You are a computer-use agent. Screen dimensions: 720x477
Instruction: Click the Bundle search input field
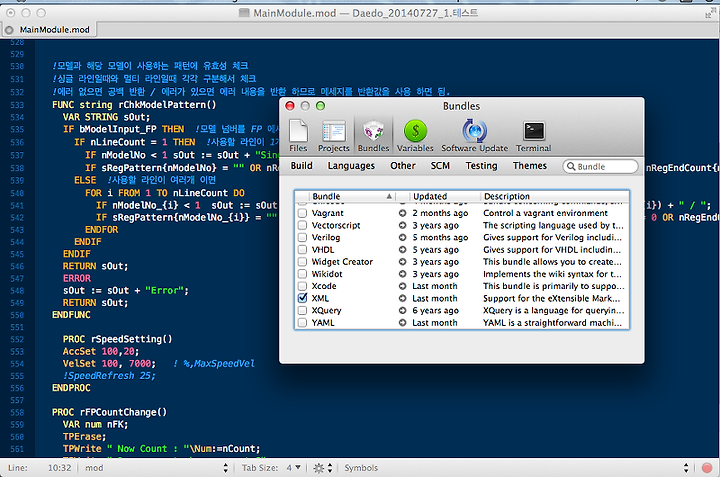point(601,166)
